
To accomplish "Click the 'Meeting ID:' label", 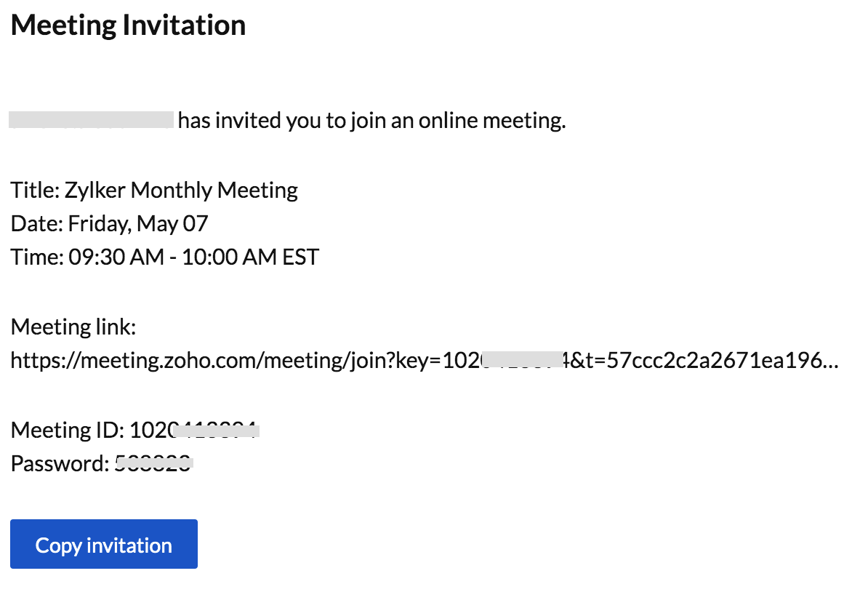I will (x=68, y=431).
